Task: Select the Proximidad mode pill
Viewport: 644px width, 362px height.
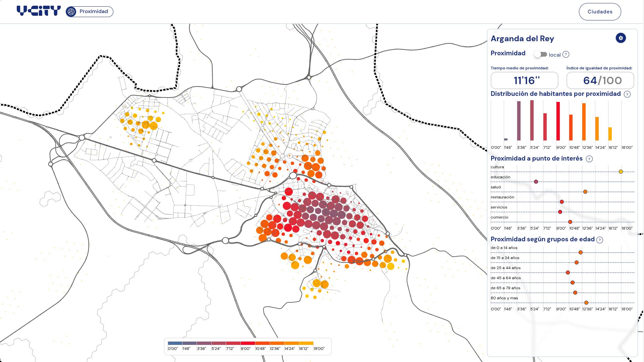Action: (90, 12)
